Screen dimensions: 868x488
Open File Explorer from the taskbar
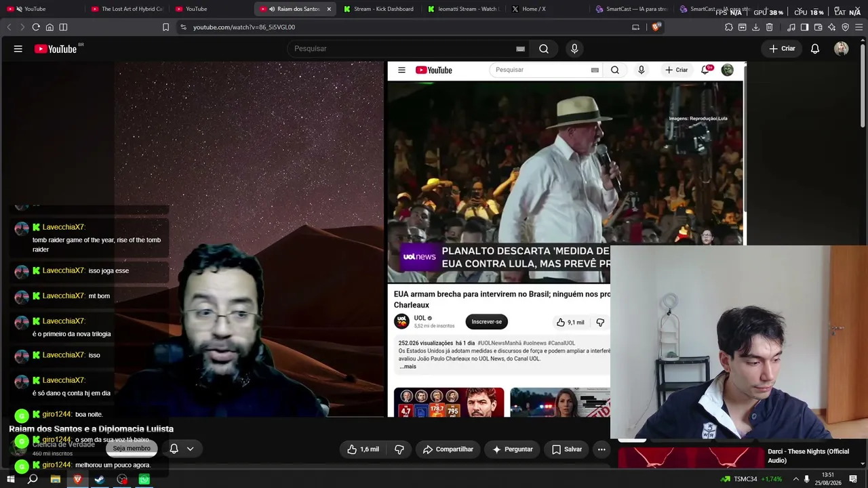(56, 479)
